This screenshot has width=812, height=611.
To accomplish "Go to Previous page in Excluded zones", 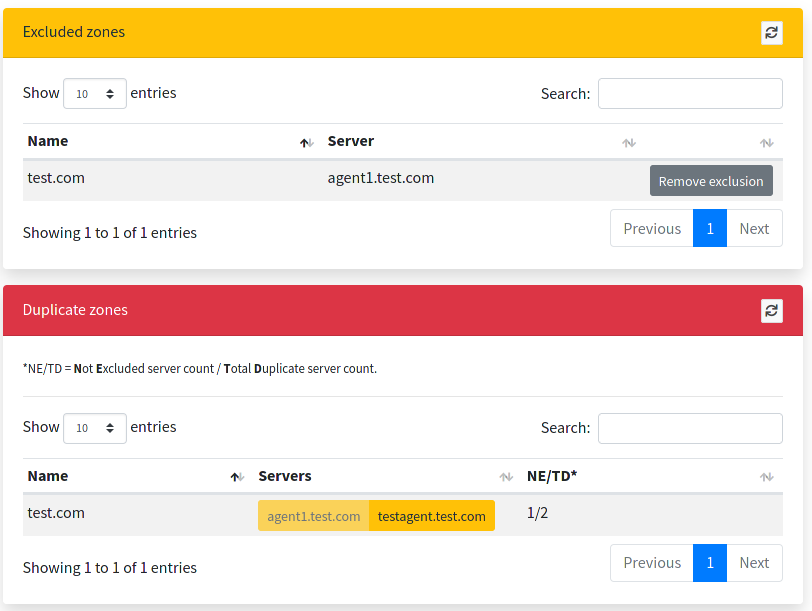I will (652, 228).
